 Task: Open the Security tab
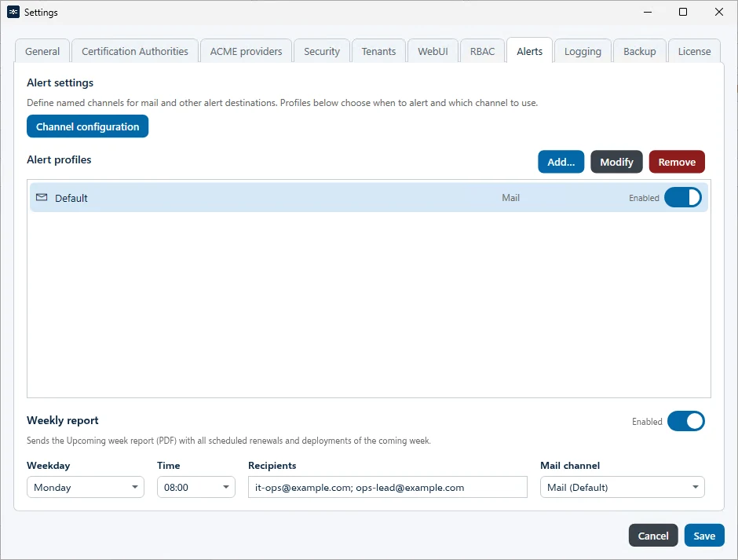click(322, 51)
